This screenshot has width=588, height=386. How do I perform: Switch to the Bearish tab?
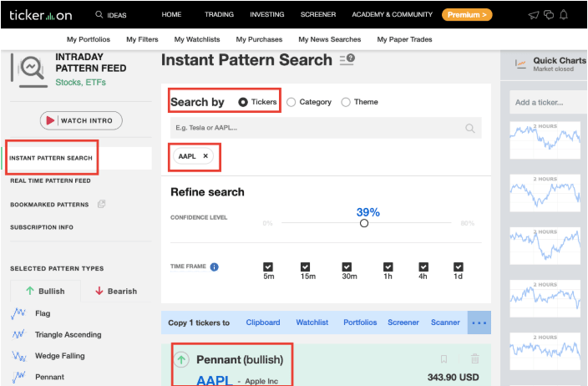tap(116, 291)
